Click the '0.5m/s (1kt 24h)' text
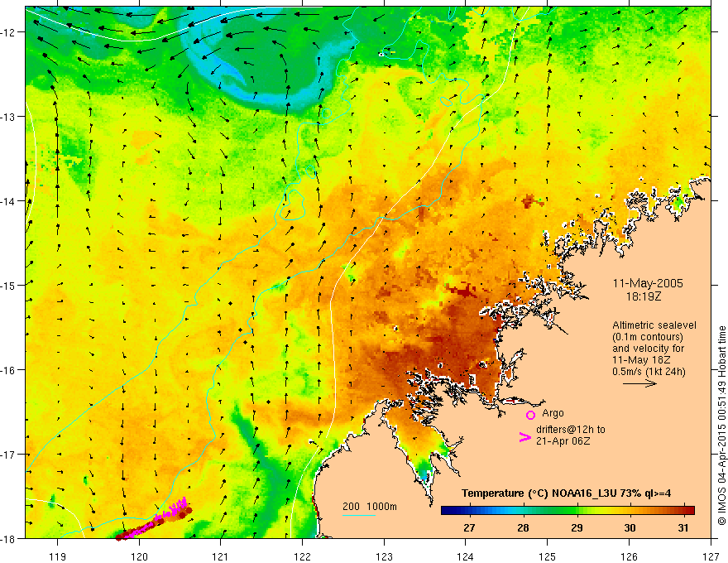The image size is (728, 563). tap(649, 372)
